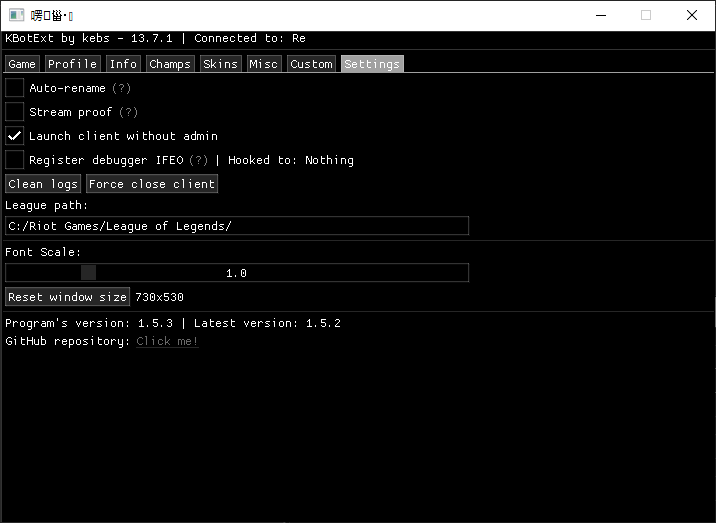Focus the League path input field

pos(237,226)
